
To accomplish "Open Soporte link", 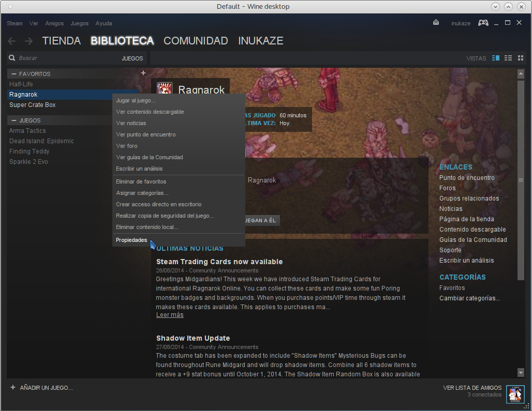I will click(450, 250).
